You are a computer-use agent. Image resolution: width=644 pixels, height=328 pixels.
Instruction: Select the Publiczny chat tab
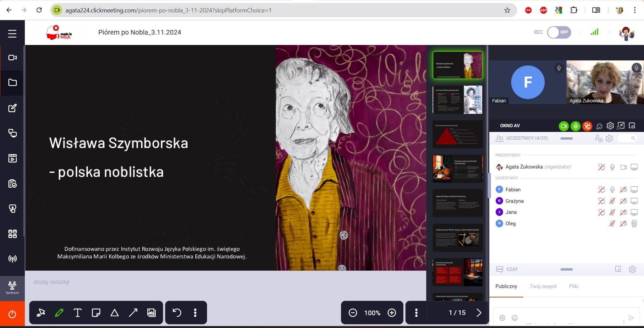506,286
